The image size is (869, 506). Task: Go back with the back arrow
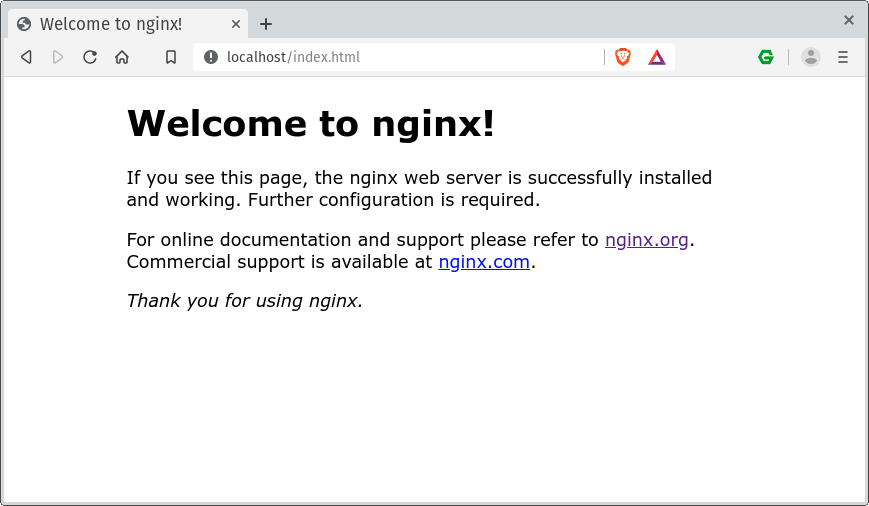click(x=26, y=57)
